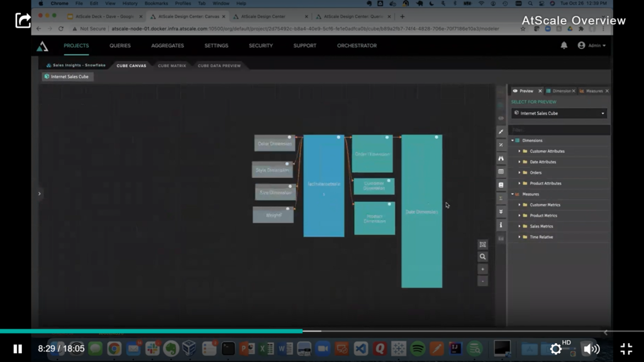Select the Preview panel tab
Viewport: 644px width, 362px height.
(x=523, y=91)
